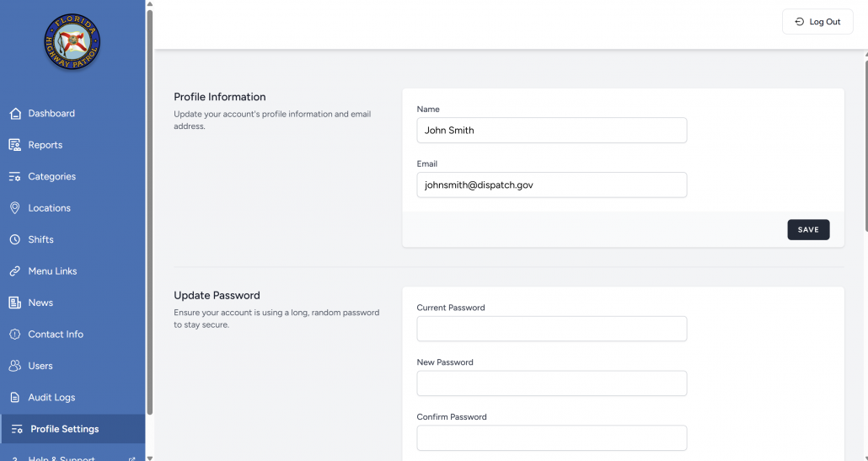Click the Email input field
The image size is (868, 461).
(551, 185)
